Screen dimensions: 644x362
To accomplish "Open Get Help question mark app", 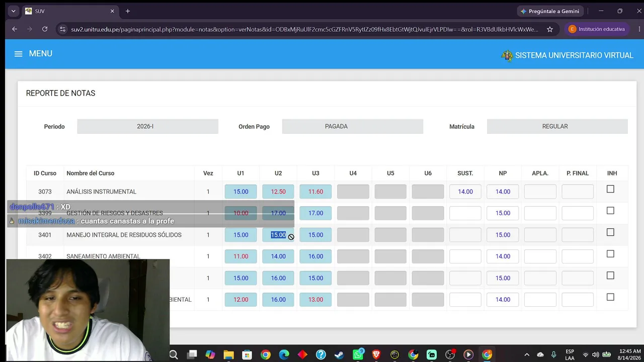I will [321, 355].
